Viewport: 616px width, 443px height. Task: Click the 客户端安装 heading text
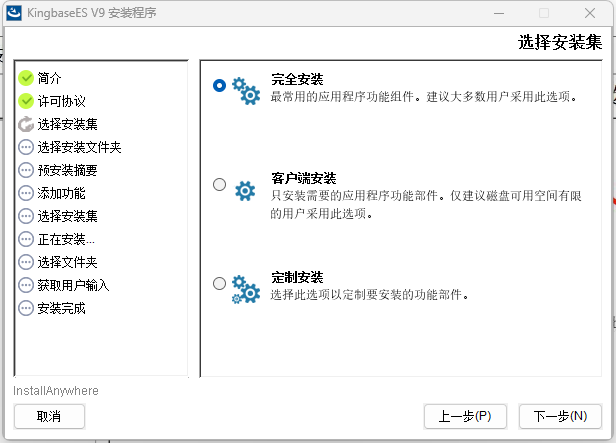(x=304, y=178)
